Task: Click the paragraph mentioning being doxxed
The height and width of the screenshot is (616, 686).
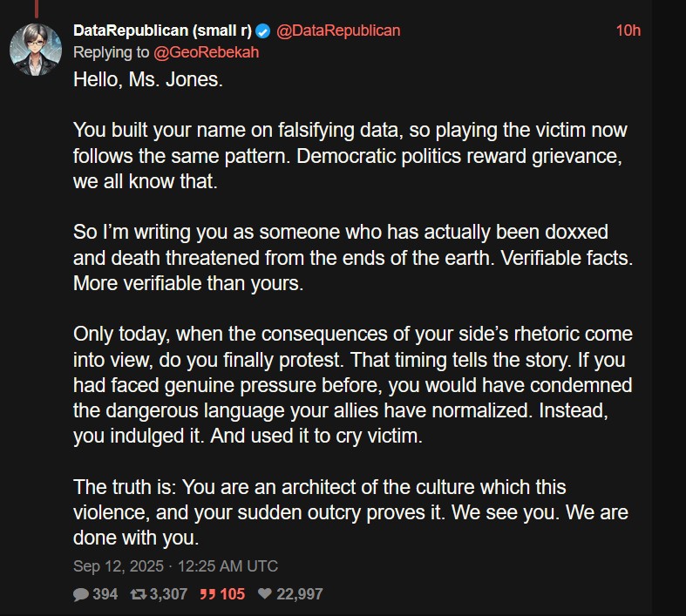Action: (x=340, y=258)
